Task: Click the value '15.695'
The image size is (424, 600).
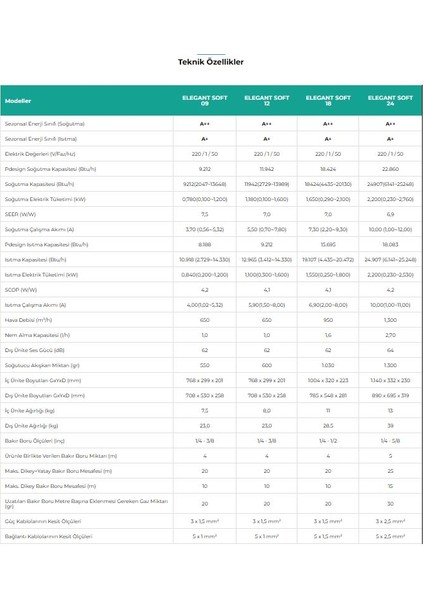Action: 328,245
